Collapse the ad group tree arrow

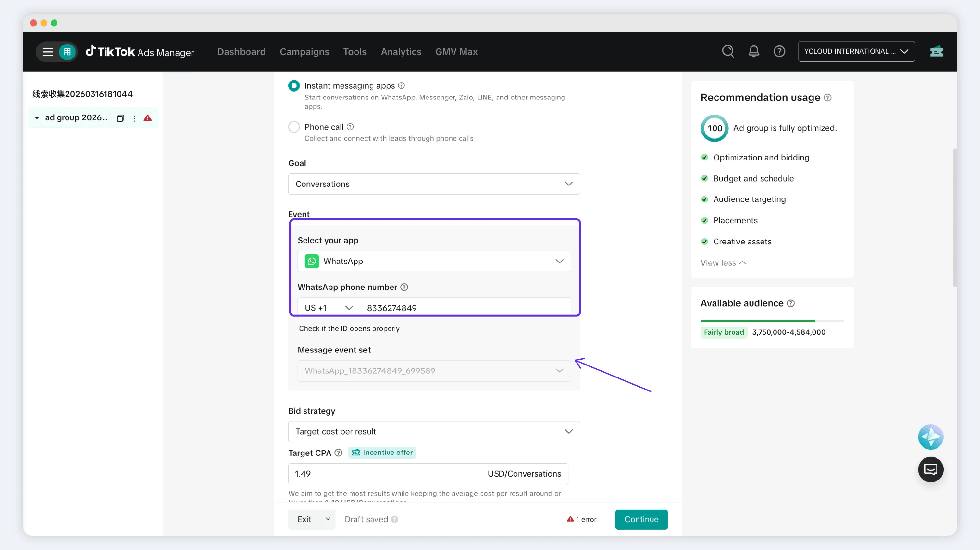pos(37,118)
